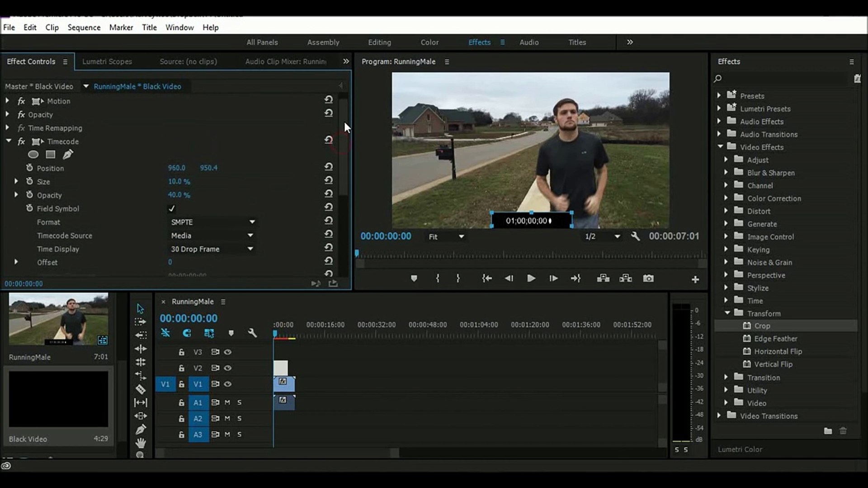Hide the V2 track output eye
The width and height of the screenshot is (868, 488).
(228, 368)
